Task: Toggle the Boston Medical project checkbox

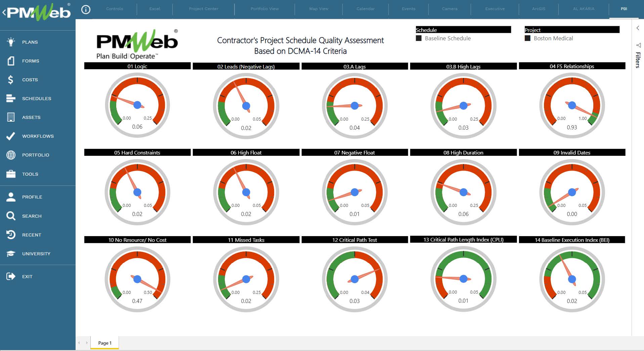Action: pyautogui.click(x=527, y=38)
